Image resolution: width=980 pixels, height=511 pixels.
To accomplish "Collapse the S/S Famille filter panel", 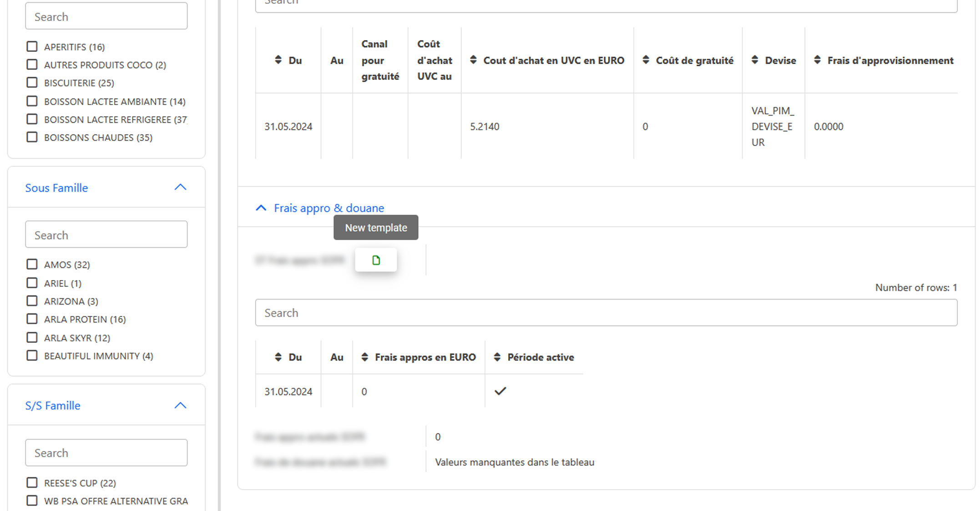I will coord(181,406).
